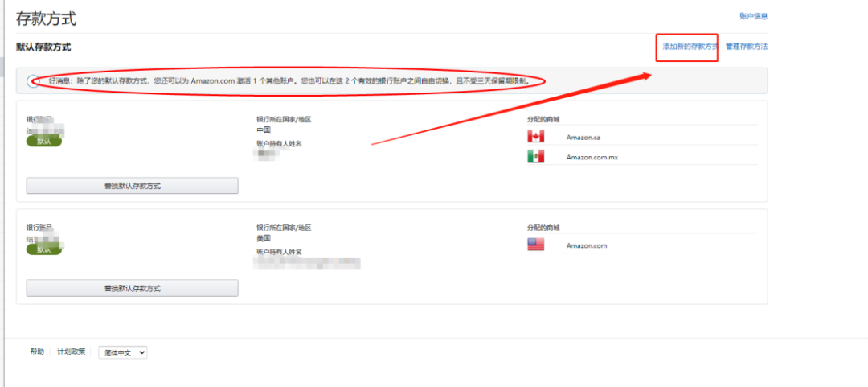Open the 简体中文 language dropdown

[123, 352]
